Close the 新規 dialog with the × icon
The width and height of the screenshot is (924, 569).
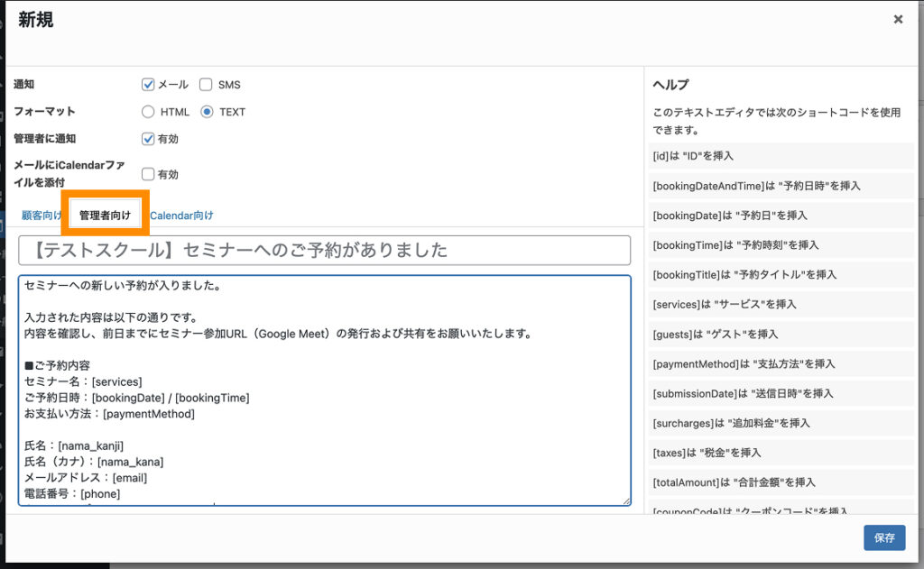[x=898, y=19]
